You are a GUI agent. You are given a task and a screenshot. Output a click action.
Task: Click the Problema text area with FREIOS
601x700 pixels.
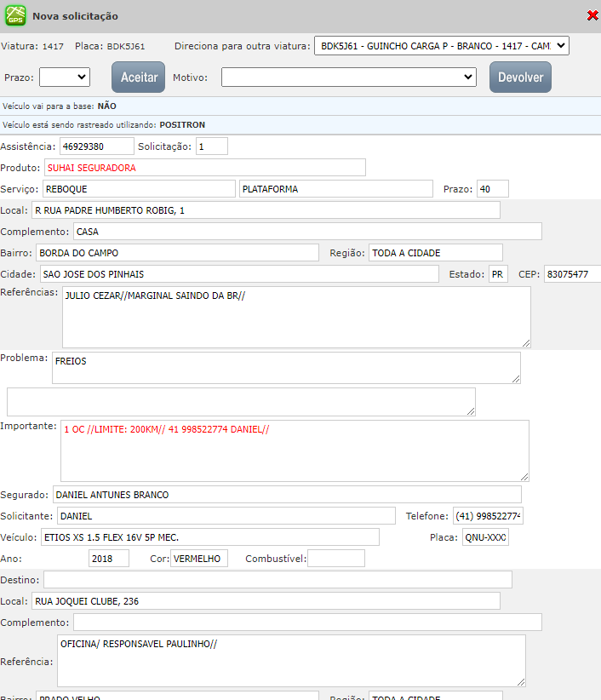click(x=286, y=368)
